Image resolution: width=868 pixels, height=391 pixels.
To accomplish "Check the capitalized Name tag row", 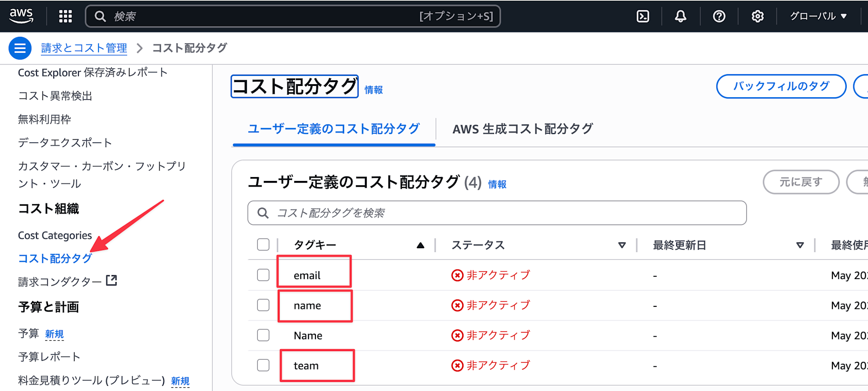I will coord(263,335).
